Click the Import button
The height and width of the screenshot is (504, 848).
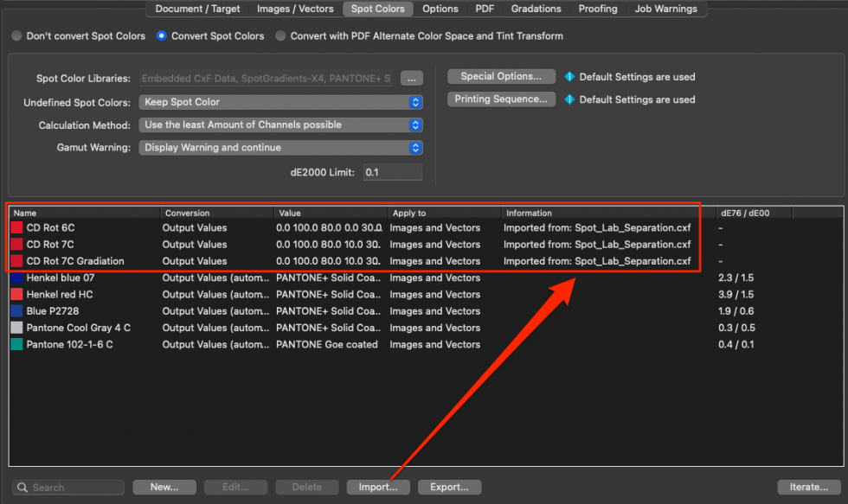(378, 487)
